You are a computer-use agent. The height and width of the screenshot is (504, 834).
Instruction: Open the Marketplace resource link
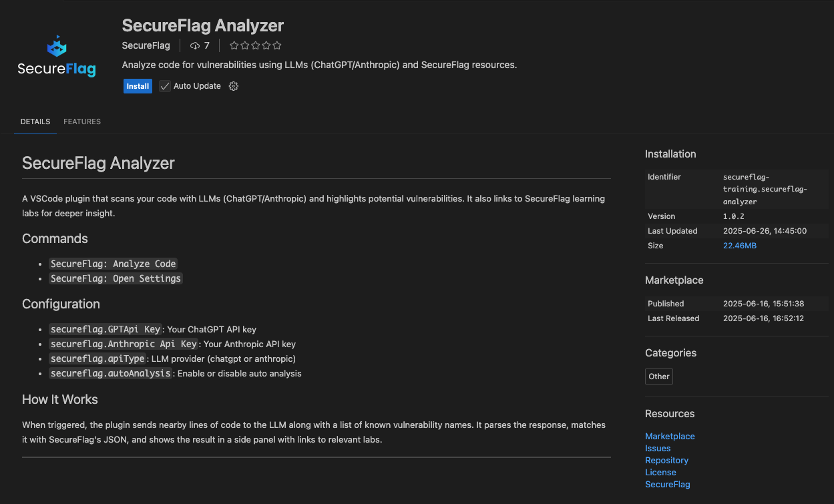[x=670, y=436]
